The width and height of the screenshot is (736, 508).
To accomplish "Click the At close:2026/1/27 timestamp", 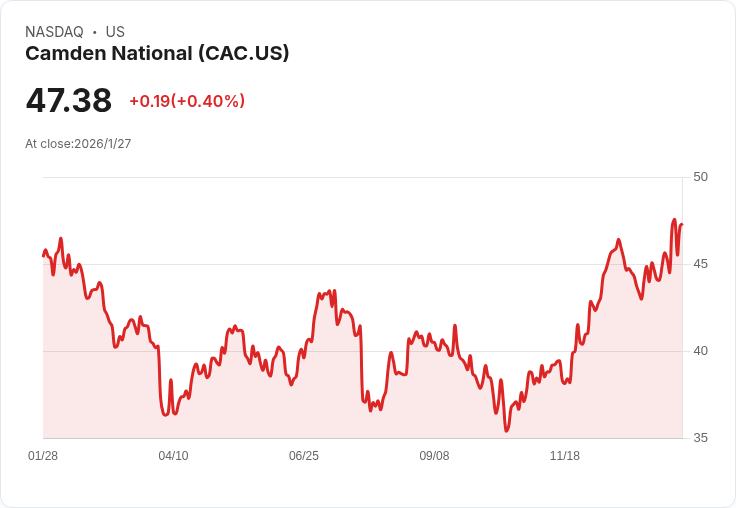I will [x=78, y=144].
